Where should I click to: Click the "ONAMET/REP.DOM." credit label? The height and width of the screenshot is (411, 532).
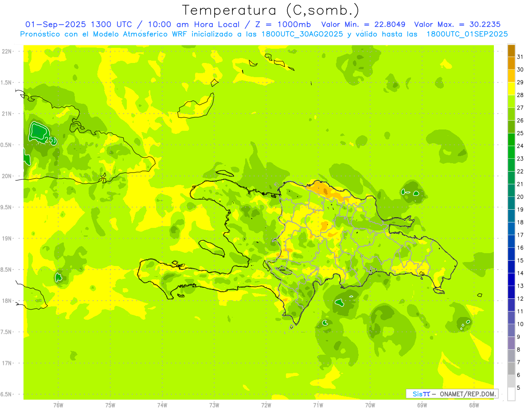click(468, 394)
